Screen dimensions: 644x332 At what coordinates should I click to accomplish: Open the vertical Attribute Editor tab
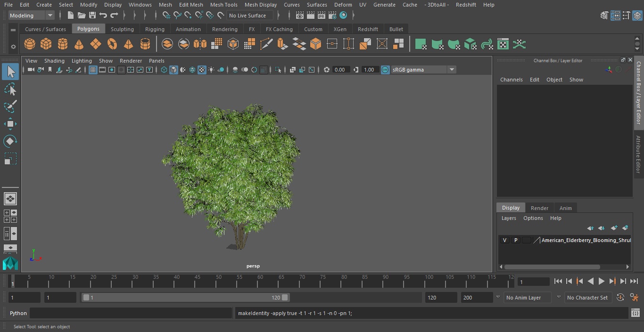click(x=638, y=154)
